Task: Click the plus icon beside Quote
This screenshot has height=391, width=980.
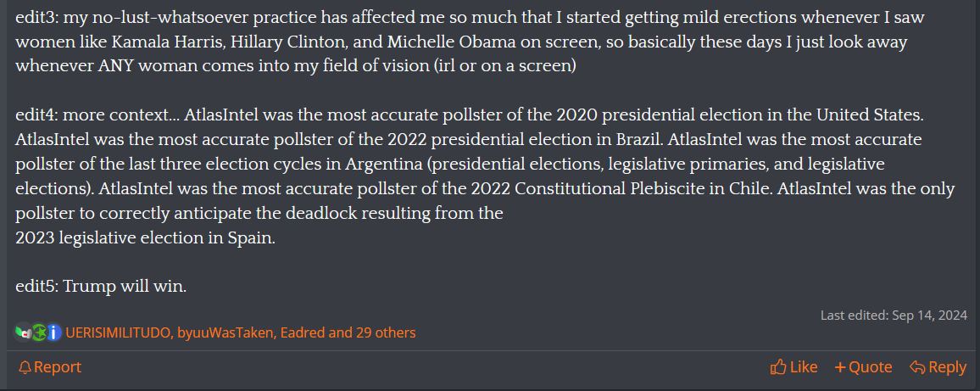Action: pos(840,367)
